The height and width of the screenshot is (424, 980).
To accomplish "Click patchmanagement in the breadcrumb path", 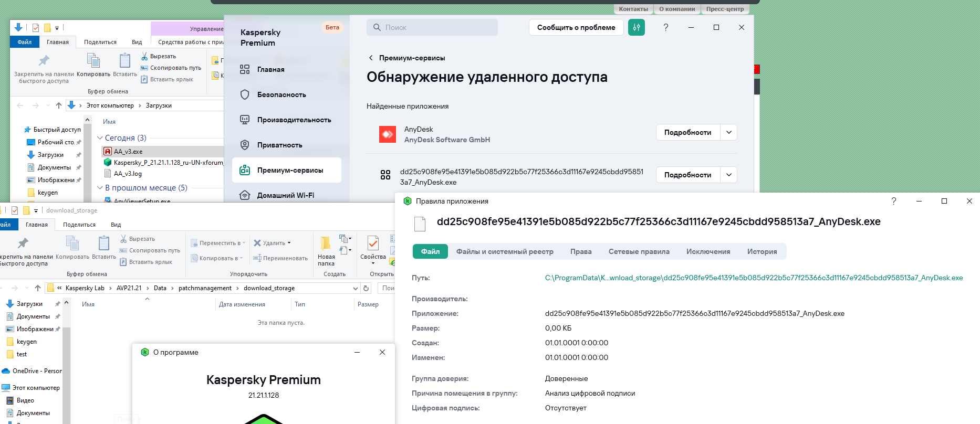I will click(x=205, y=288).
